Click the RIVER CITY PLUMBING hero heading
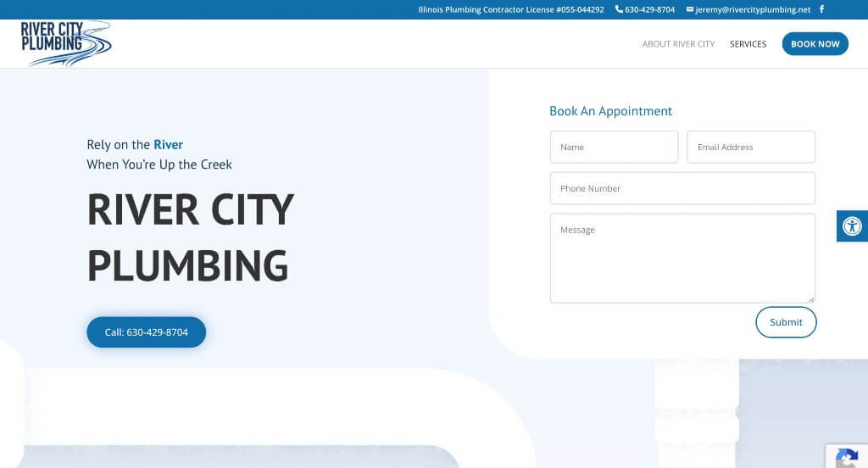Viewport: 868px width, 468px height. [x=191, y=237]
